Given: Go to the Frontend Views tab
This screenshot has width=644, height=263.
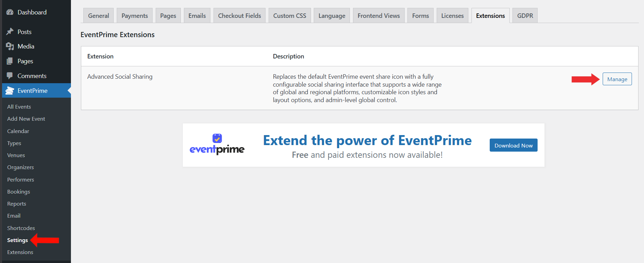Looking at the screenshot, I should (378, 16).
